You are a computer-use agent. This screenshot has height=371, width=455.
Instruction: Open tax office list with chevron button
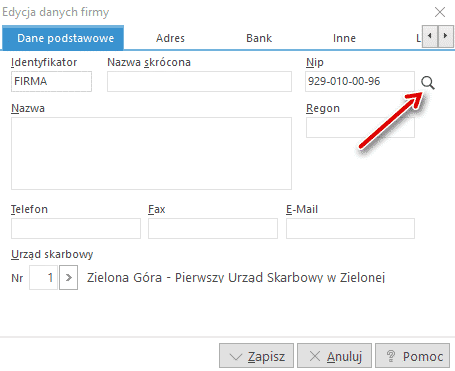(x=69, y=277)
